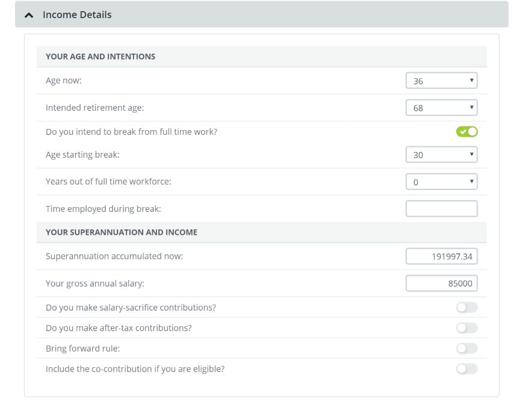The width and height of the screenshot is (532, 407).
Task: Open the Age starting break dropdown
Action: coord(441,155)
